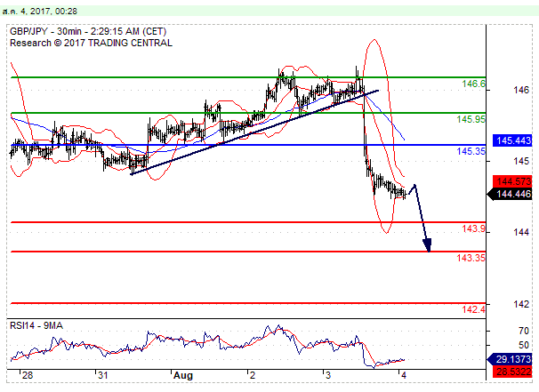539x392 pixels.
Task: Click the blue 145.443 price tag
Action: click(x=512, y=140)
